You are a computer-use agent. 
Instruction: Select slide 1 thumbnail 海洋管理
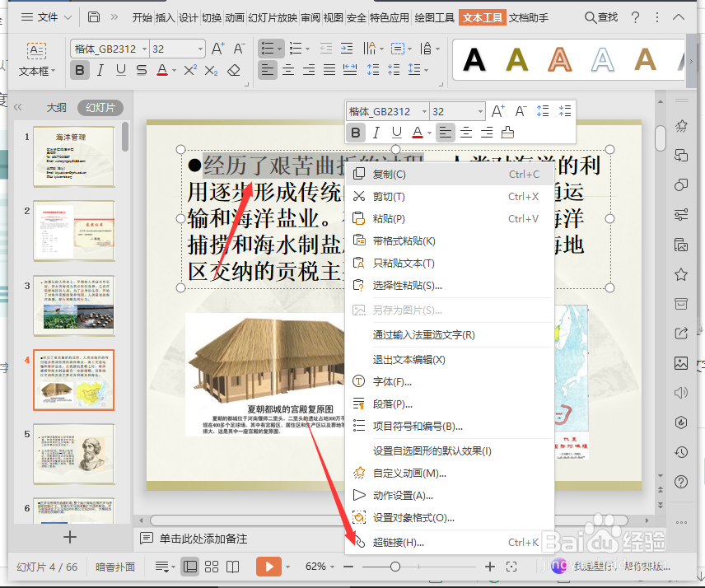[74, 156]
